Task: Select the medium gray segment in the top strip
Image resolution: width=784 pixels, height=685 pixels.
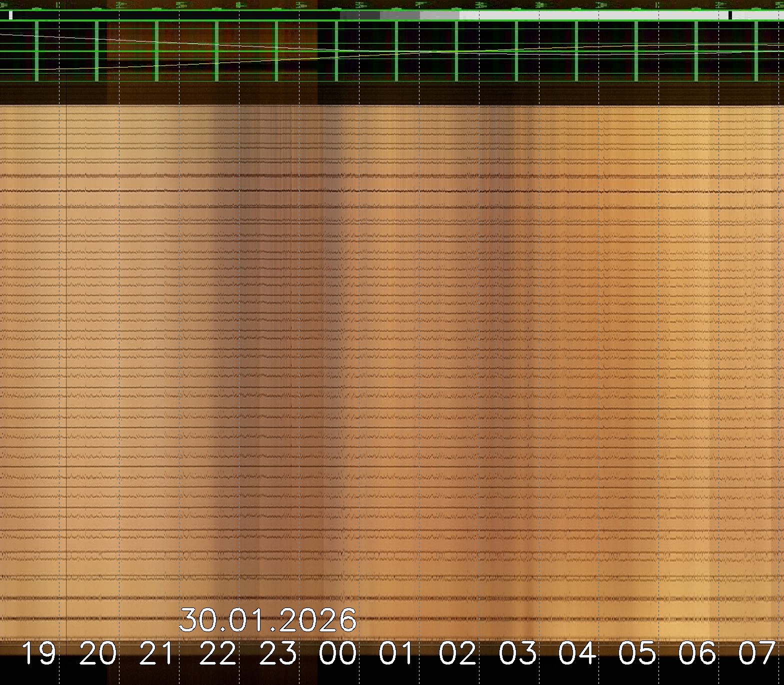Action: (399, 15)
